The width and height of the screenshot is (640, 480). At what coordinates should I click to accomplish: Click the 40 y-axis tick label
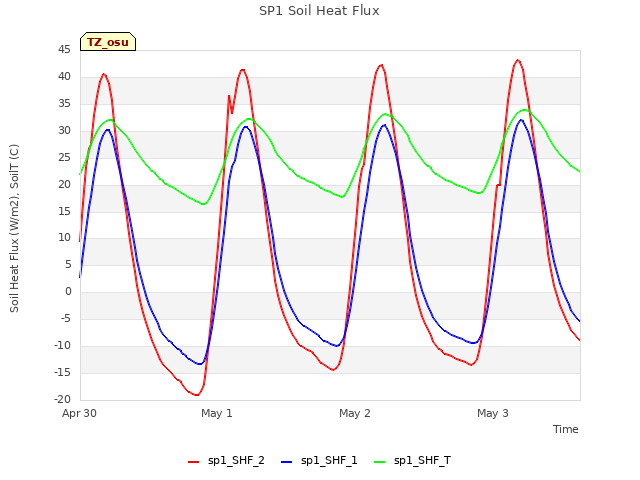64,76
